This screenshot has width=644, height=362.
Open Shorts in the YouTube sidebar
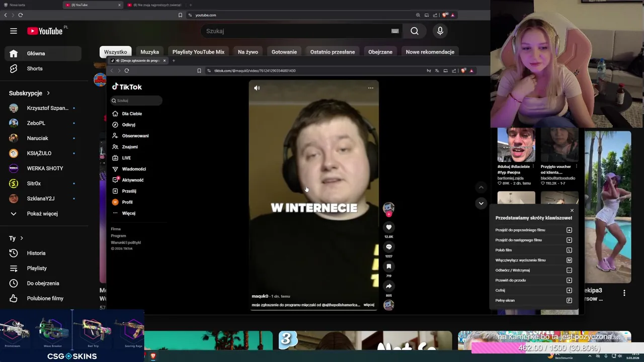click(43, 68)
